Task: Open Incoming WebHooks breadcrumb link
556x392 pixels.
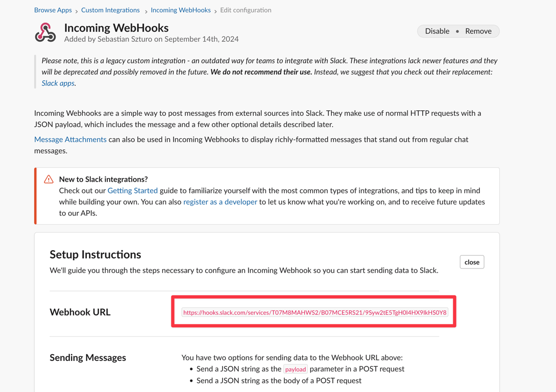Action: [181, 10]
